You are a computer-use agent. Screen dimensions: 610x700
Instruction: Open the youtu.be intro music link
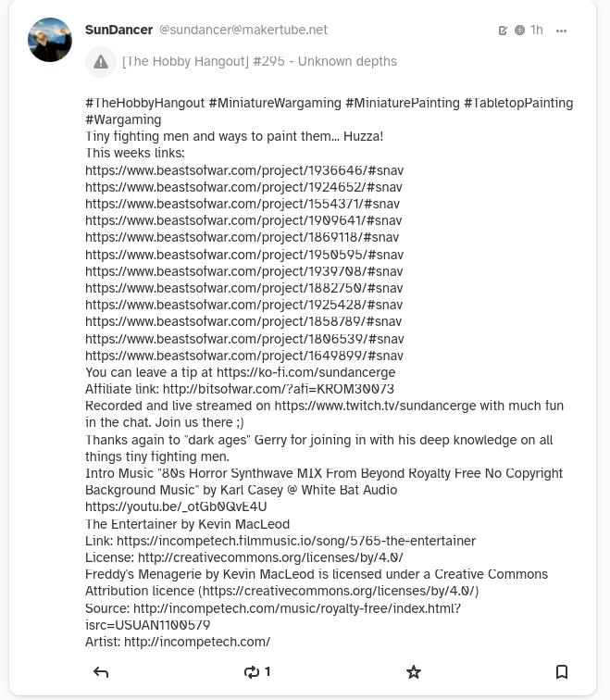coord(176,506)
